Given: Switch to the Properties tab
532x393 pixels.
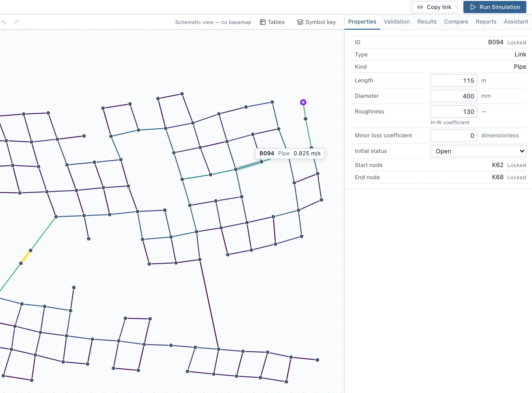Looking at the screenshot, I should click(x=362, y=22).
